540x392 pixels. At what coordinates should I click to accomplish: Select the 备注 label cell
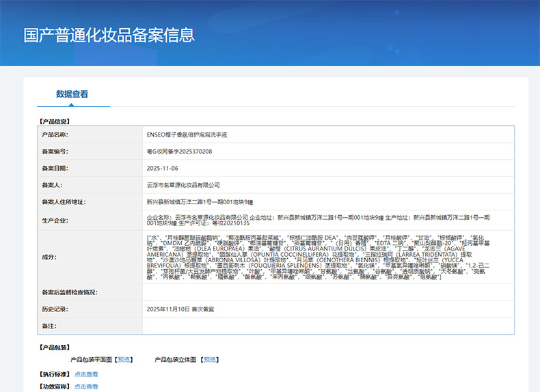(x=90, y=326)
